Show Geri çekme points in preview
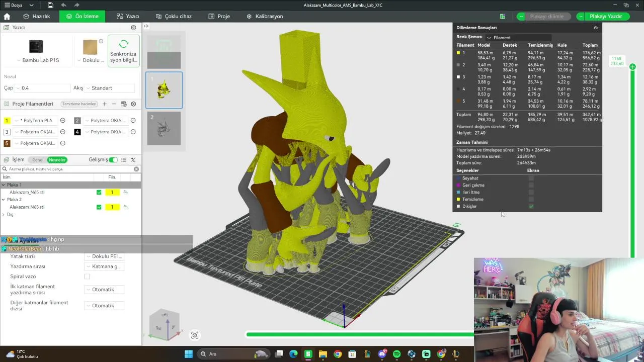 pos(531,185)
